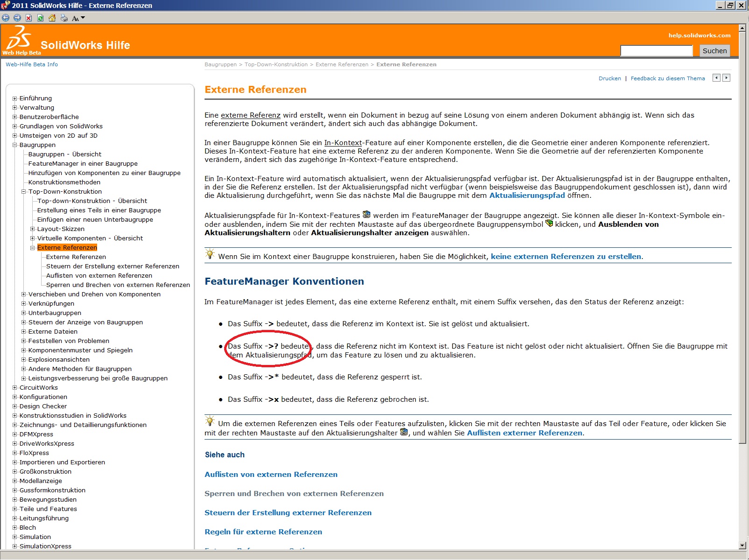The image size is (749, 560).
Task: Expand the Verwaltung tree node
Action: [x=15, y=108]
